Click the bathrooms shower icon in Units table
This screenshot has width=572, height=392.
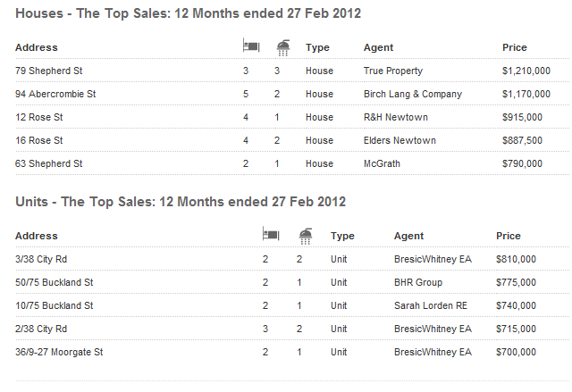tap(305, 235)
